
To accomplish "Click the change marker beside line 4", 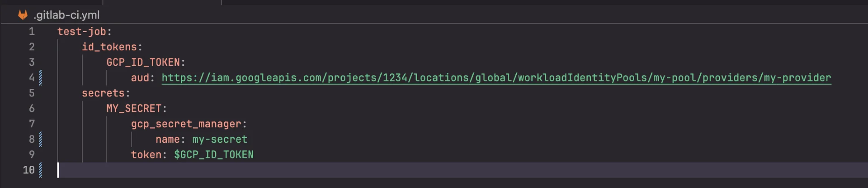I will pyautogui.click(x=41, y=78).
